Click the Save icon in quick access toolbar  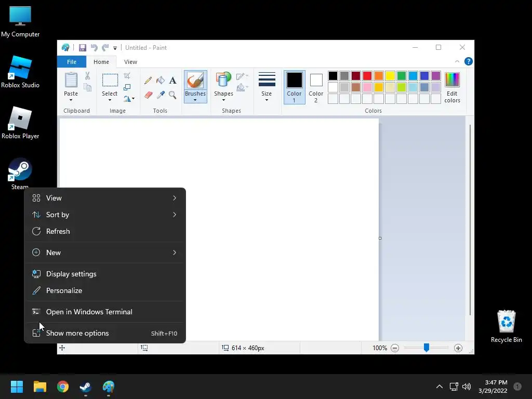tap(83, 48)
